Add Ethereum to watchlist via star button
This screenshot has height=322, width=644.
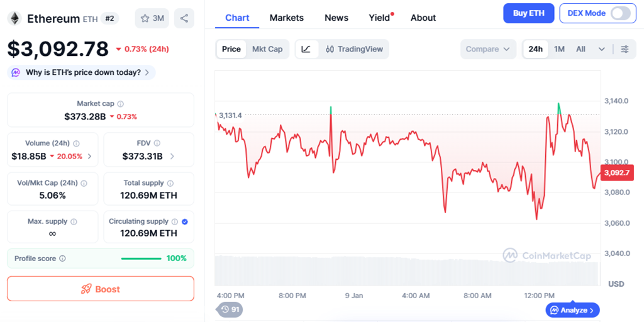click(x=152, y=18)
